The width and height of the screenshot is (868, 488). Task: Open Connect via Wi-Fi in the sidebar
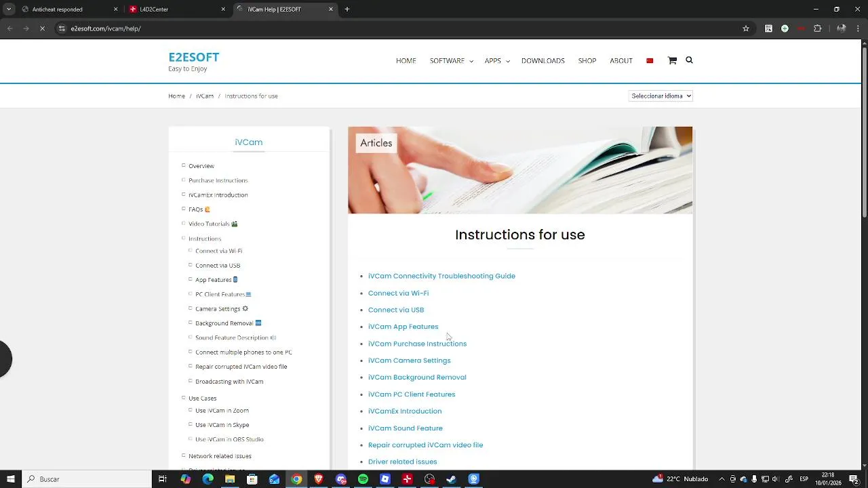coord(218,251)
